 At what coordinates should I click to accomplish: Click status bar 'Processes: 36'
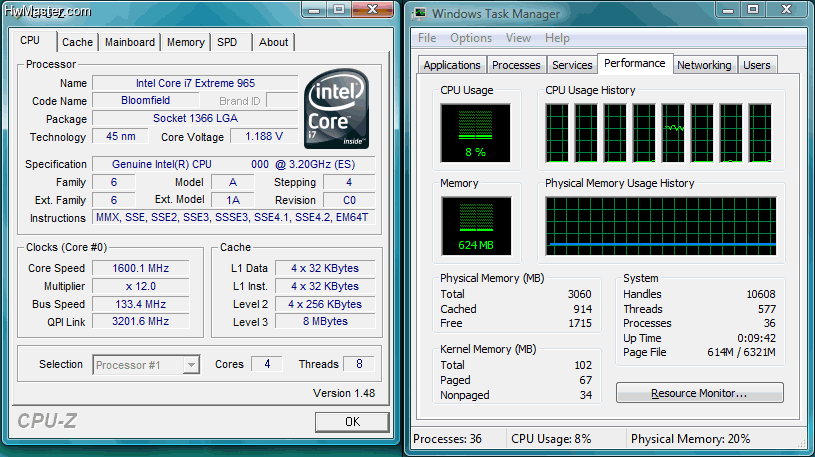(x=448, y=439)
